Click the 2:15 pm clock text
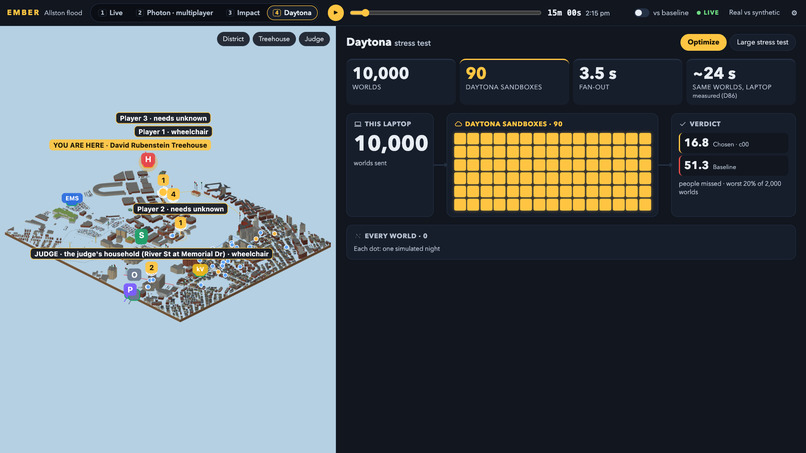The width and height of the screenshot is (806, 453). click(x=597, y=13)
